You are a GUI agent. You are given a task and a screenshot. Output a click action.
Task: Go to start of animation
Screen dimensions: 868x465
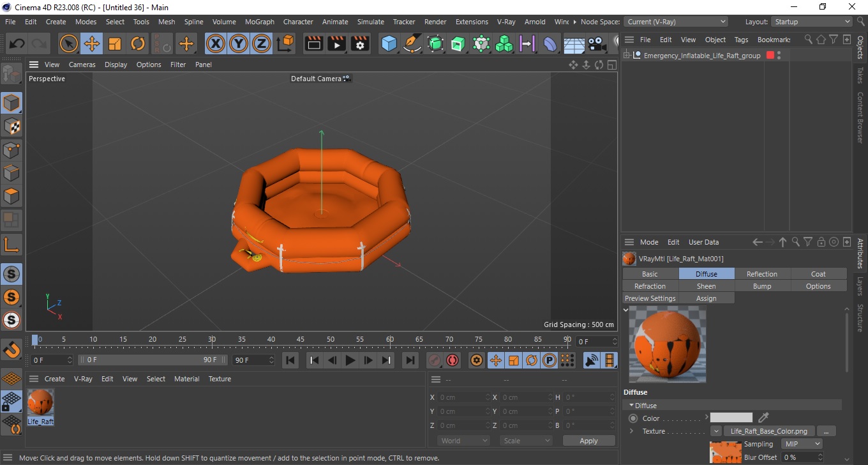coord(290,360)
